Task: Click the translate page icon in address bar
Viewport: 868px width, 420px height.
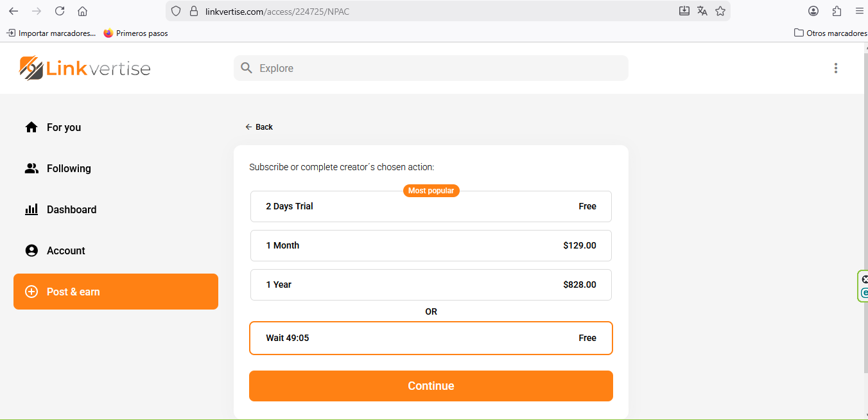Action: tap(702, 11)
